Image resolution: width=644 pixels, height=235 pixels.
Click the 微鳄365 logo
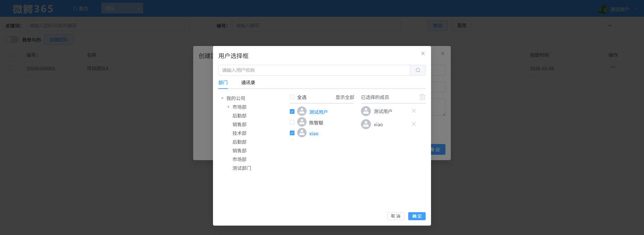click(33, 9)
